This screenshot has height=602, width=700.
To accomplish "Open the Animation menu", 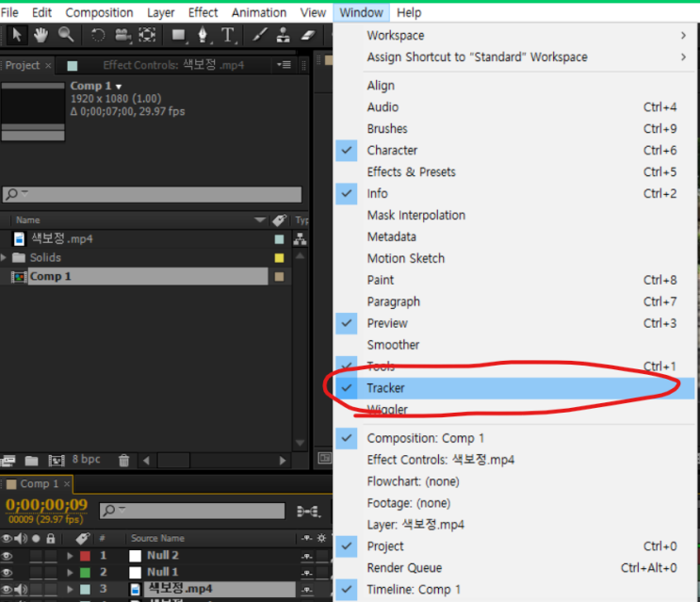I will coord(259,12).
